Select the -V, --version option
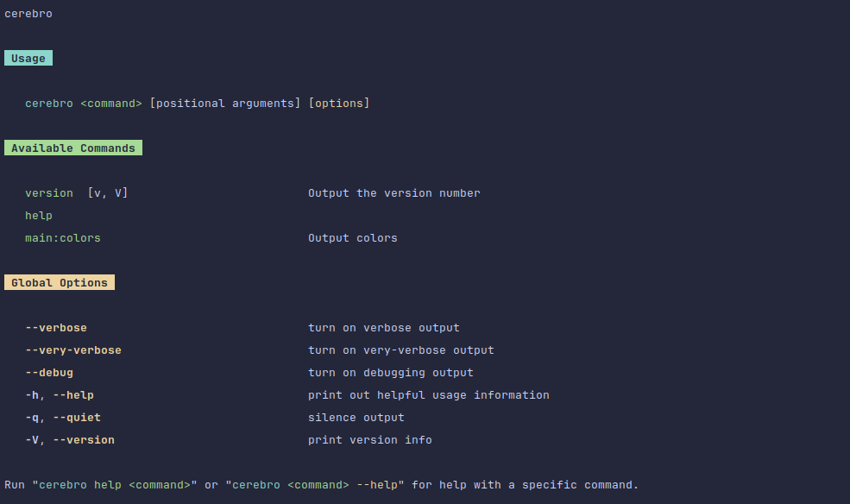Viewport: 850px width, 504px height. (x=70, y=440)
